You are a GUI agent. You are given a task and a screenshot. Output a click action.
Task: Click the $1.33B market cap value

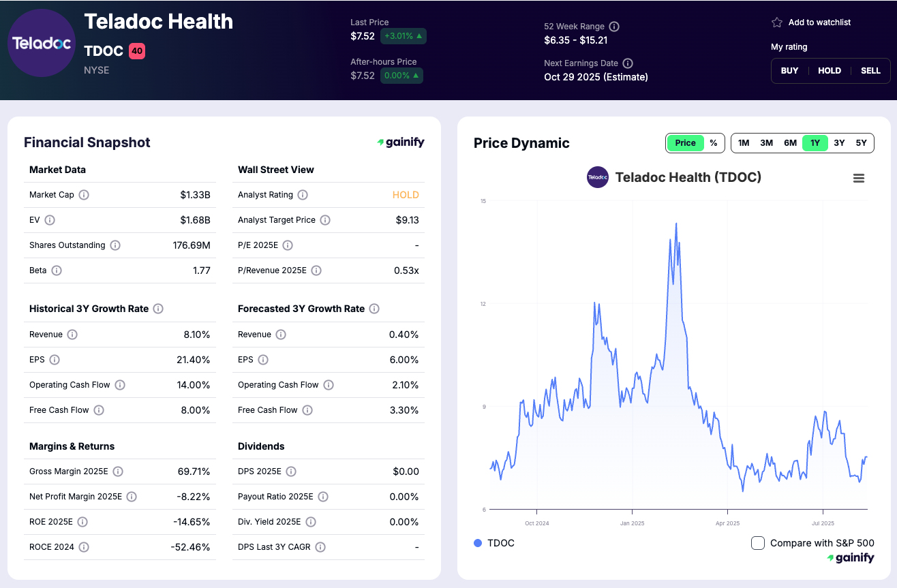pyautogui.click(x=195, y=195)
